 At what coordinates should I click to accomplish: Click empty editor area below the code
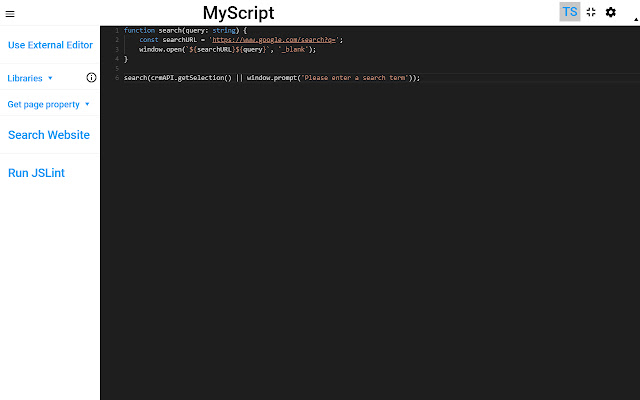[x=370, y=250]
